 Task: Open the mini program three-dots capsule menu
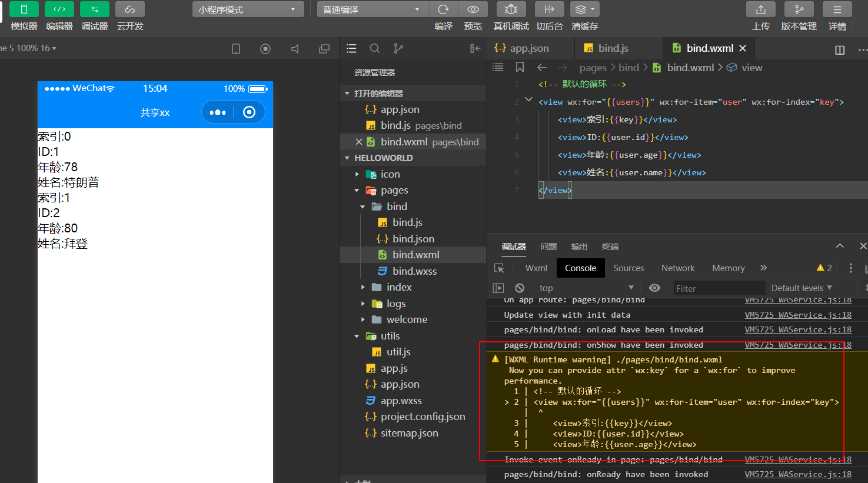click(218, 112)
